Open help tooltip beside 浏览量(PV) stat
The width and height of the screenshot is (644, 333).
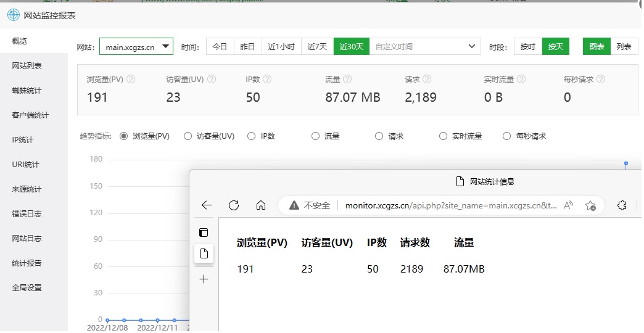131,80
